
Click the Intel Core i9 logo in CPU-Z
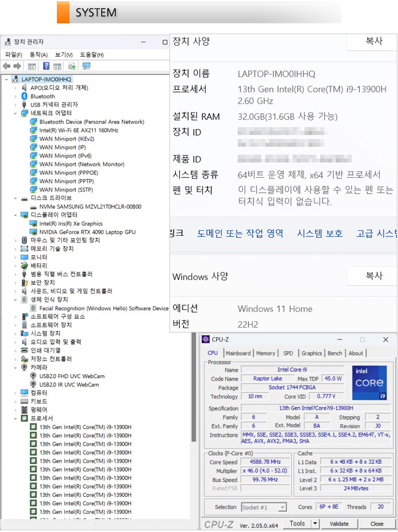click(x=370, y=383)
